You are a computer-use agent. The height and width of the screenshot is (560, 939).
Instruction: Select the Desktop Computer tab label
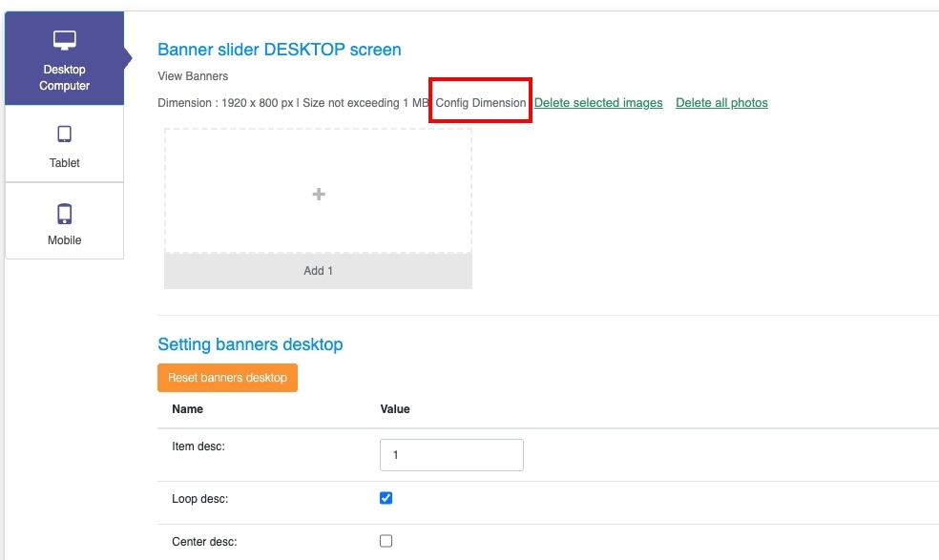pos(64,77)
